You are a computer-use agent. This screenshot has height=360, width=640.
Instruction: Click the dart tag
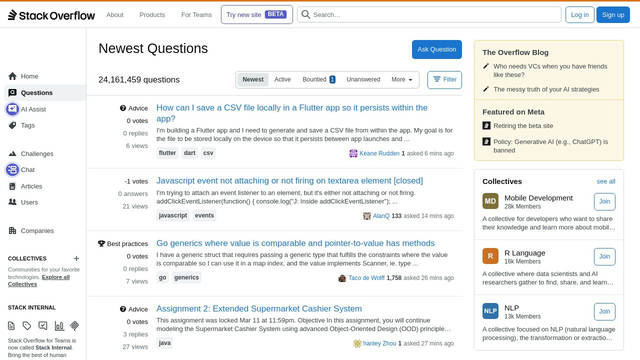189,153
